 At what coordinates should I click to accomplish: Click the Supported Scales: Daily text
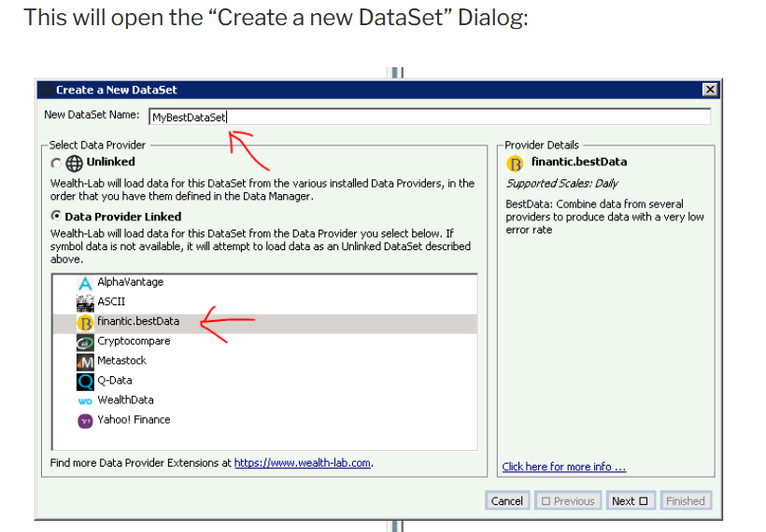coord(561,184)
